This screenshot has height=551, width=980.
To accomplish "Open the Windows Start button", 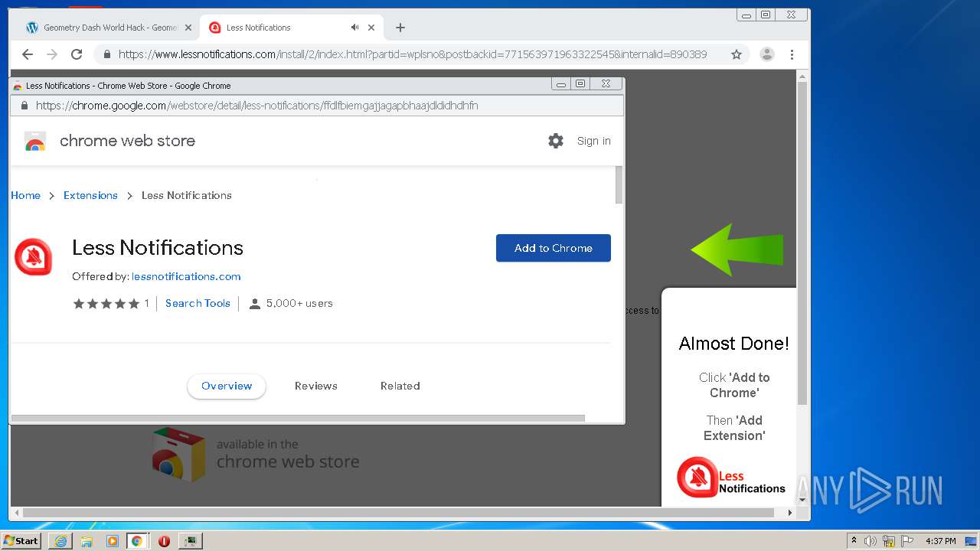I will [21, 540].
